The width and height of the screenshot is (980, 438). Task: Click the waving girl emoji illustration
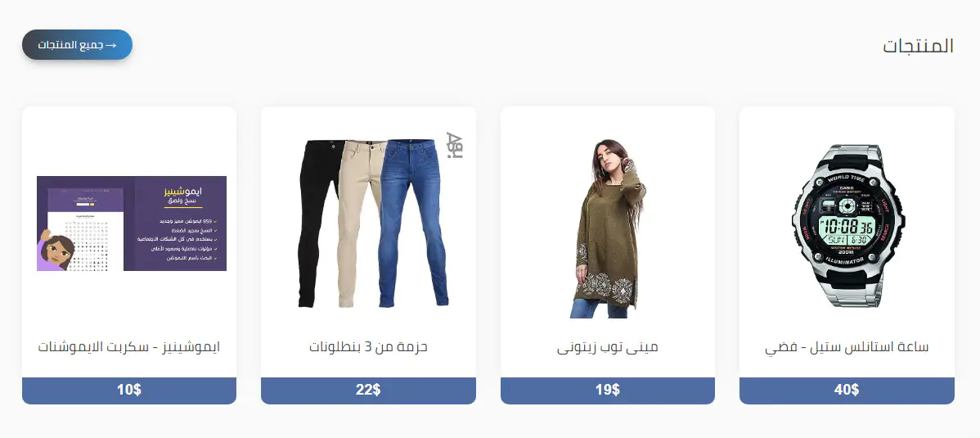pos(56,251)
